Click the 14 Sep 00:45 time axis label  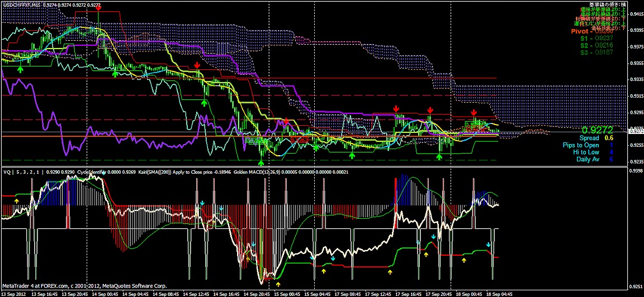tap(106, 294)
